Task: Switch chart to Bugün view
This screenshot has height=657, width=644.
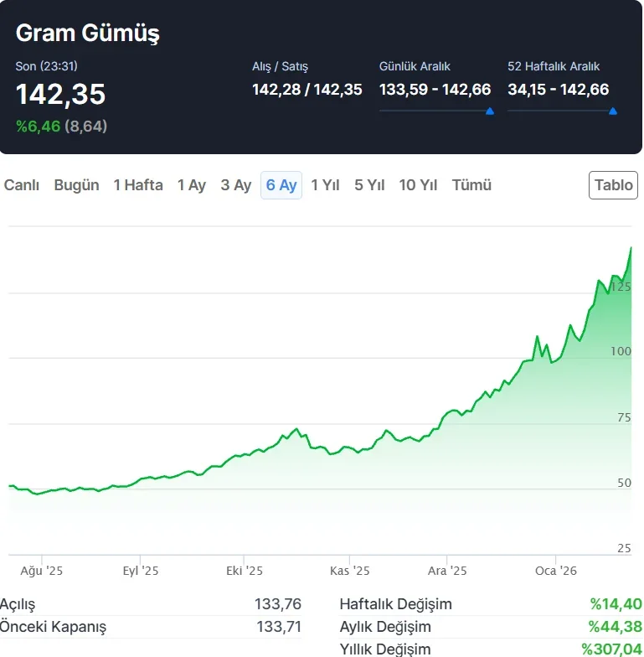Action: [x=76, y=185]
